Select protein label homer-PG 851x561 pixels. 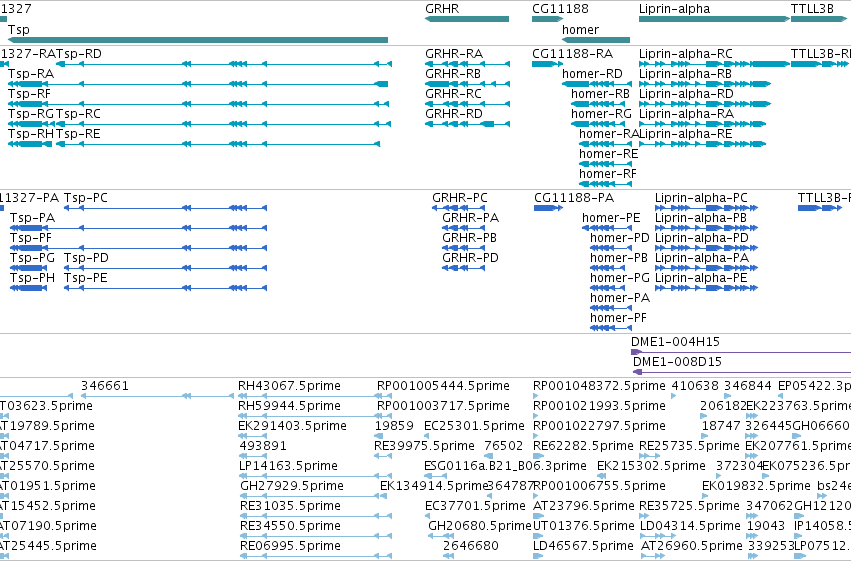click(620, 278)
